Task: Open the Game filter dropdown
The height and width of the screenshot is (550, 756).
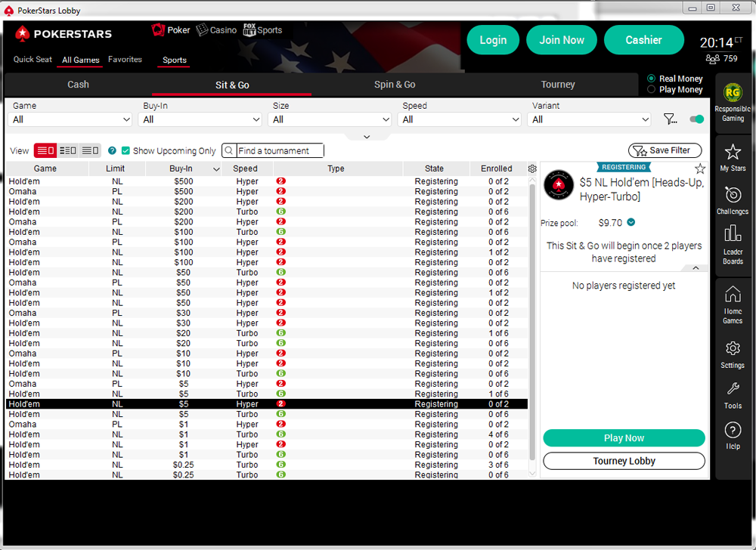Action: pyautogui.click(x=70, y=119)
